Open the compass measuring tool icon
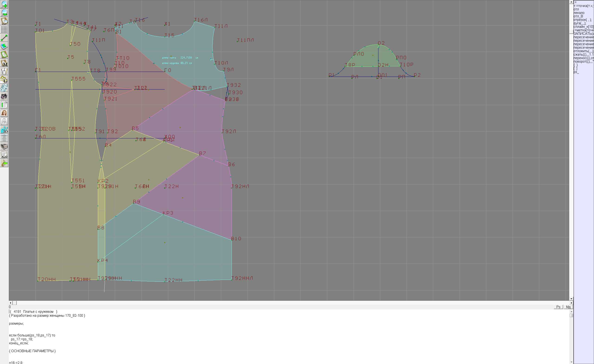 (4, 71)
